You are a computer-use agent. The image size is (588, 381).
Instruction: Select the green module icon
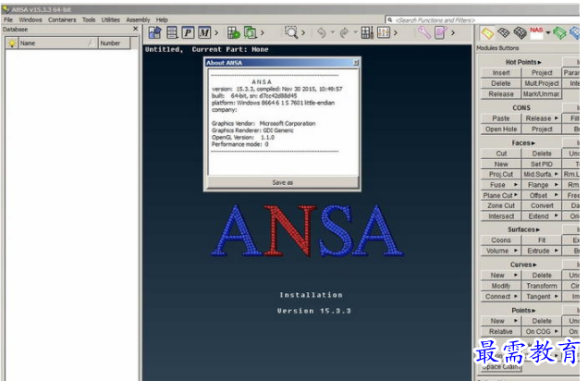[559, 33]
